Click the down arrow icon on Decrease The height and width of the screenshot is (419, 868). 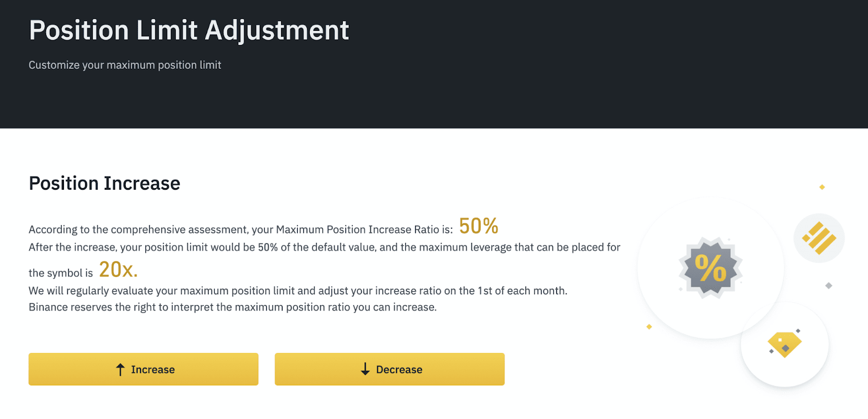[365, 369]
